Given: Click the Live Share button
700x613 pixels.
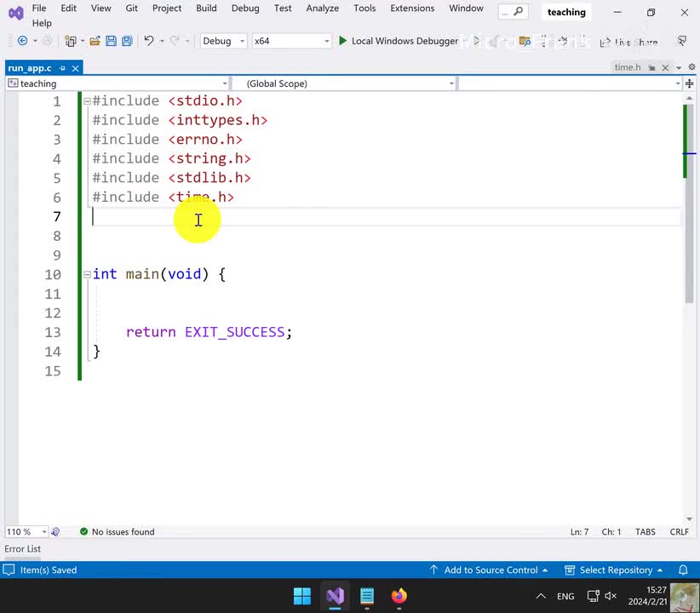Looking at the screenshot, I should 629,42.
